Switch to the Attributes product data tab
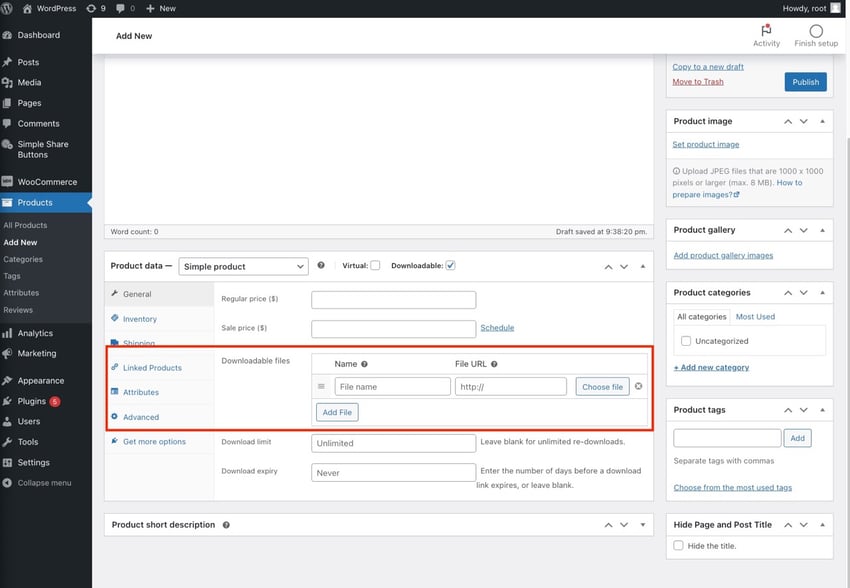The image size is (850, 588). click(x=159, y=392)
